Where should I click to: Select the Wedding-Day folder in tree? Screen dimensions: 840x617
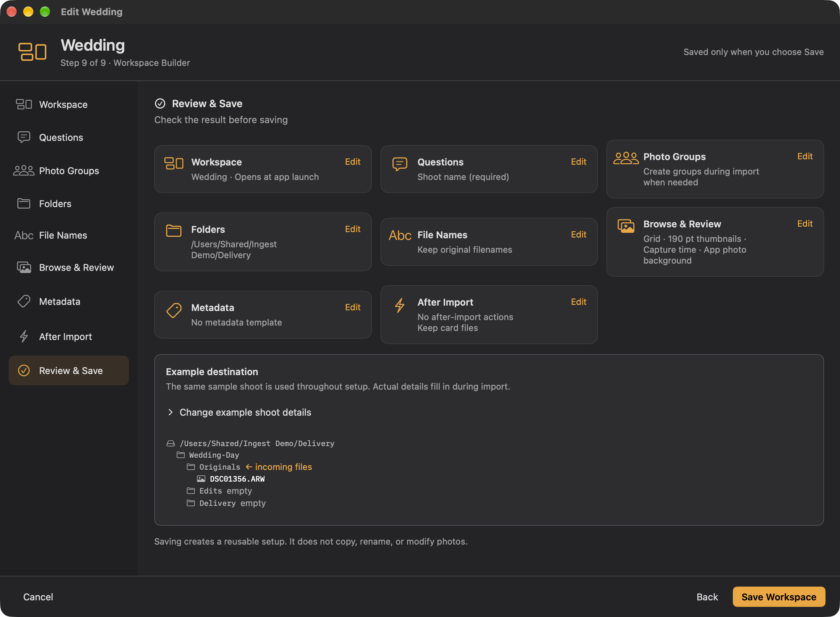pyautogui.click(x=208, y=455)
